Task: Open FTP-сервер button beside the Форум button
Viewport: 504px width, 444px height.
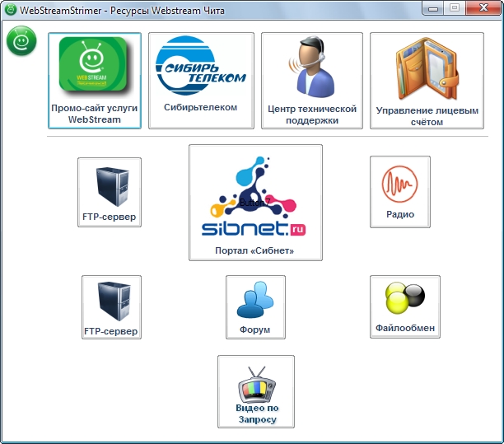Action: click(x=111, y=307)
